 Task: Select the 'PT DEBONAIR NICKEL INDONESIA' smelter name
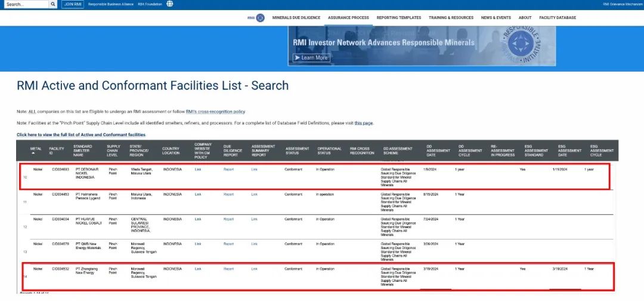(x=87, y=174)
